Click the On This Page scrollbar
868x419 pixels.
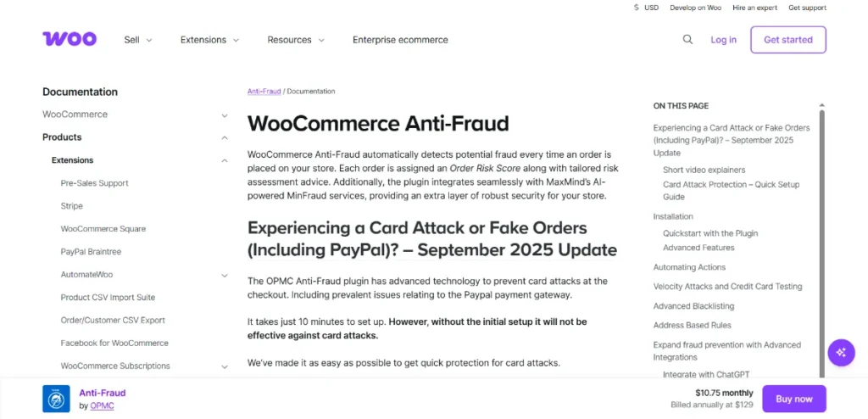(821, 237)
